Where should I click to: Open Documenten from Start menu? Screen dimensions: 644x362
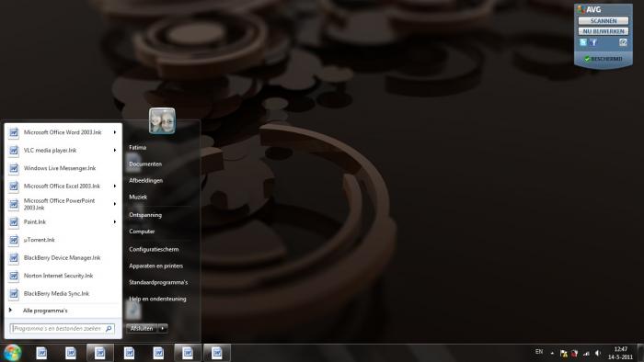coord(145,164)
